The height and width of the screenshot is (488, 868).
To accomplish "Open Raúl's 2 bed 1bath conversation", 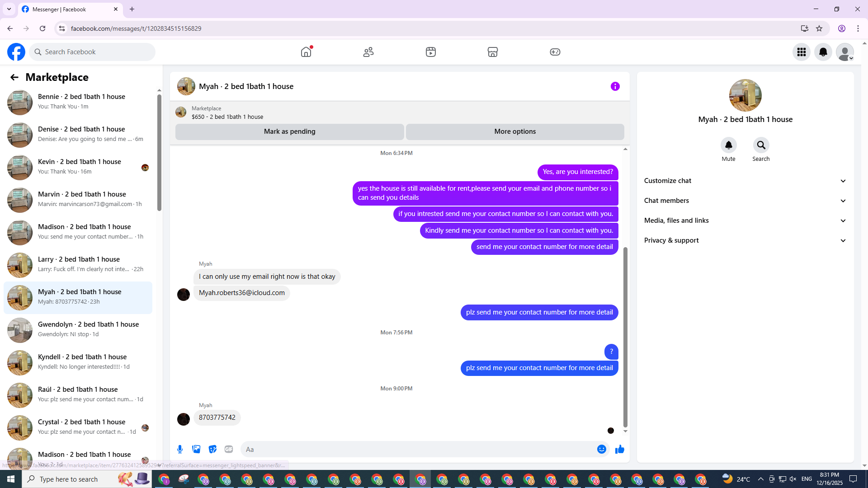I will click(x=78, y=395).
